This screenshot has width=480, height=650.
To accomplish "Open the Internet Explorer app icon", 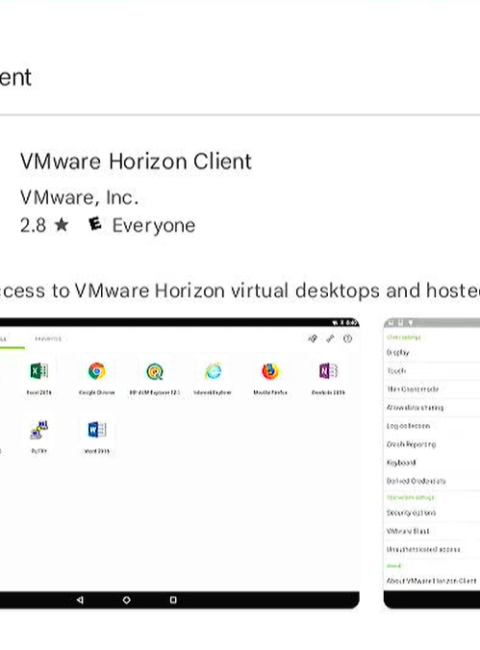I will point(213,371).
